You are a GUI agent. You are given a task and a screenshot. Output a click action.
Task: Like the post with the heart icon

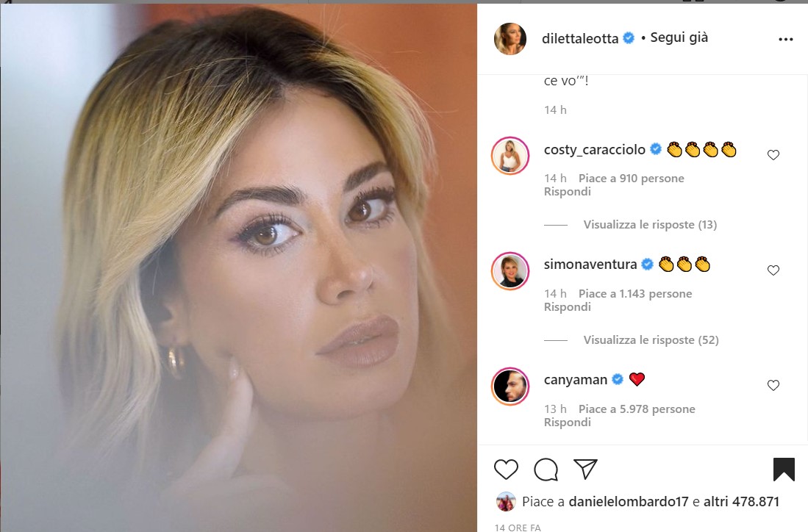point(506,469)
